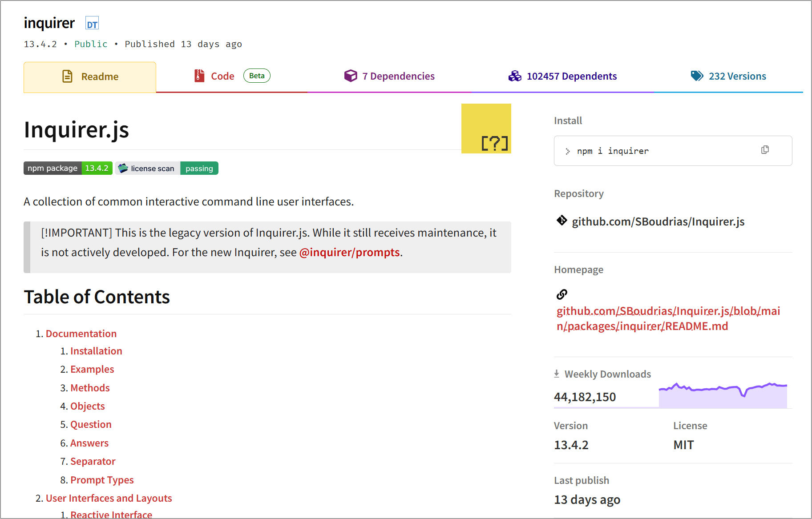Image resolution: width=812 pixels, height=519 pixels.
Task: Jump to Objects section
Action: tap(88, 406)
